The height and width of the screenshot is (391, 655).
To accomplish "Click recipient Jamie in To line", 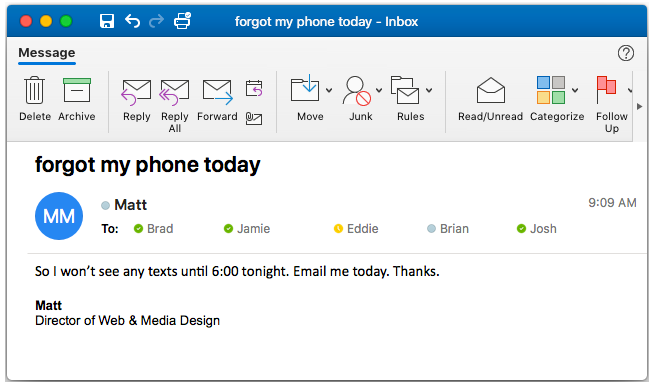I will point(247,229).
